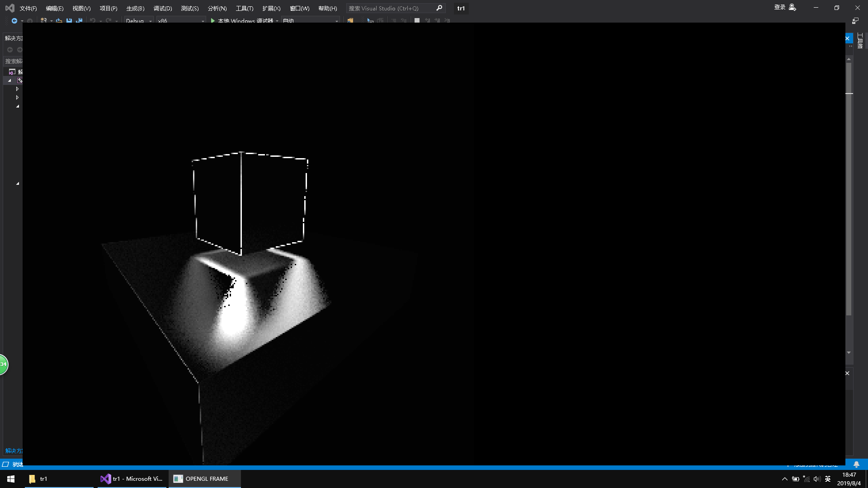Click the status bar notifications bell
This screenshot has height=488, width=868.
point(856,464)
